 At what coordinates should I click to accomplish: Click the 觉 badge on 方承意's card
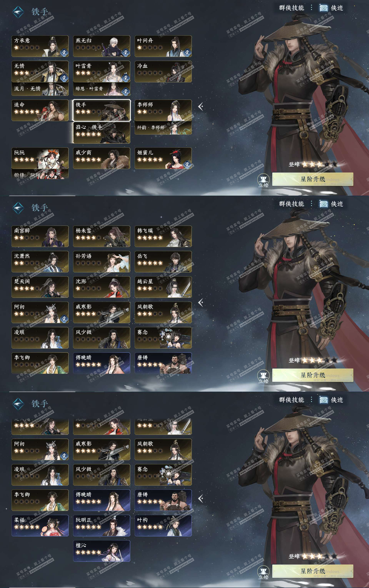[64, 52]
